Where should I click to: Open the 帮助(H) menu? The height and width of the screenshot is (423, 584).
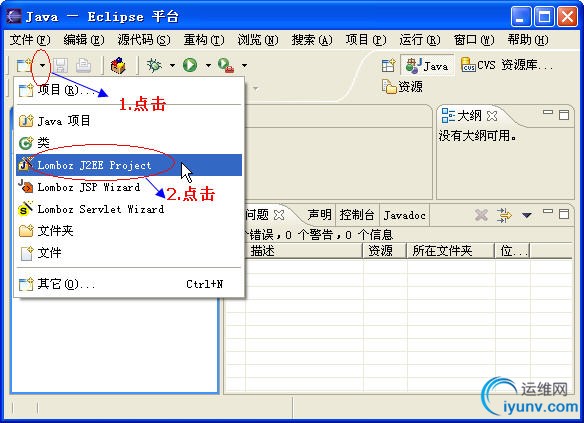click(x=528, y=39)
